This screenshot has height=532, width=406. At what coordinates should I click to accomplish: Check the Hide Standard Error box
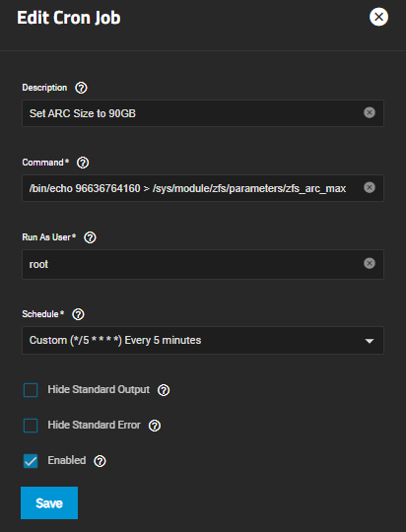[x=31, y=426]
